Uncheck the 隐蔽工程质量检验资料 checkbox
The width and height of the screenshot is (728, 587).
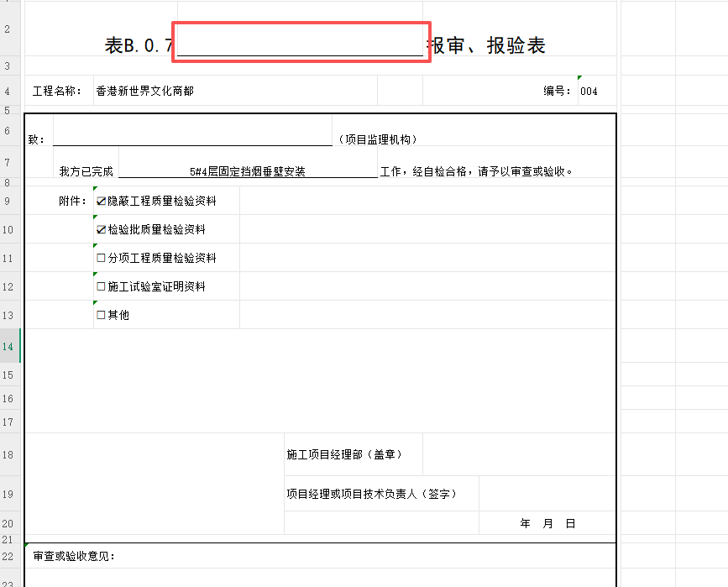click(102, 202)
